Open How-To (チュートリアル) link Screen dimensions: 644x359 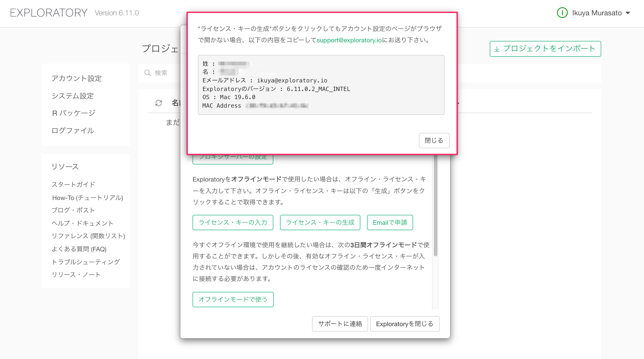(87, 198)
